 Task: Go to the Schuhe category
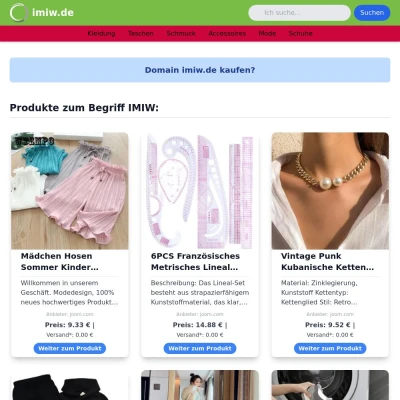[x=301, y=33]
